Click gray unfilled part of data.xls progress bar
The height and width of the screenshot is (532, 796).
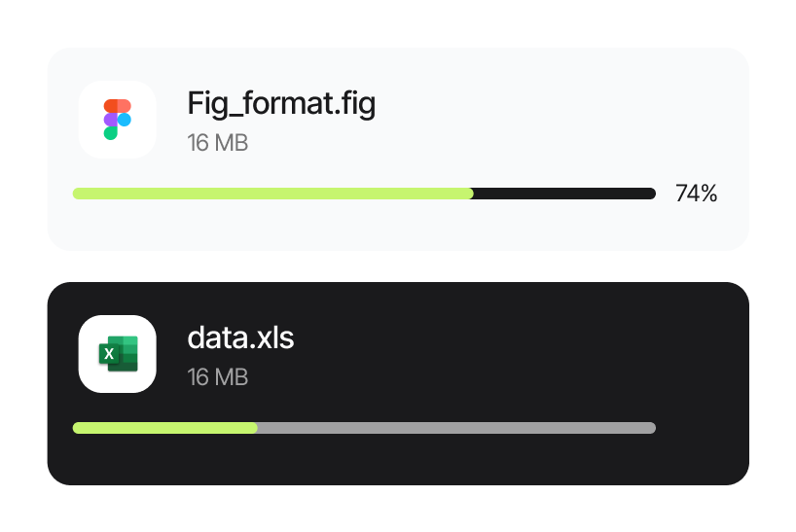[x=457, y=428]
